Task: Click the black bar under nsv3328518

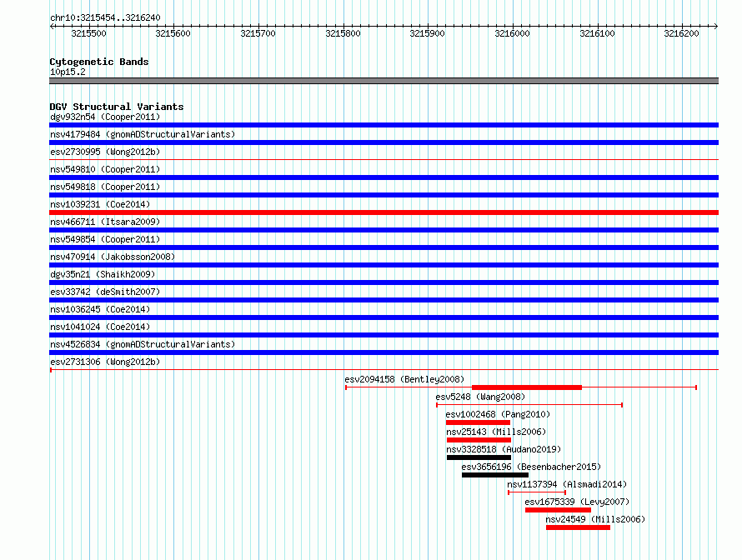Action: [479, 457]
